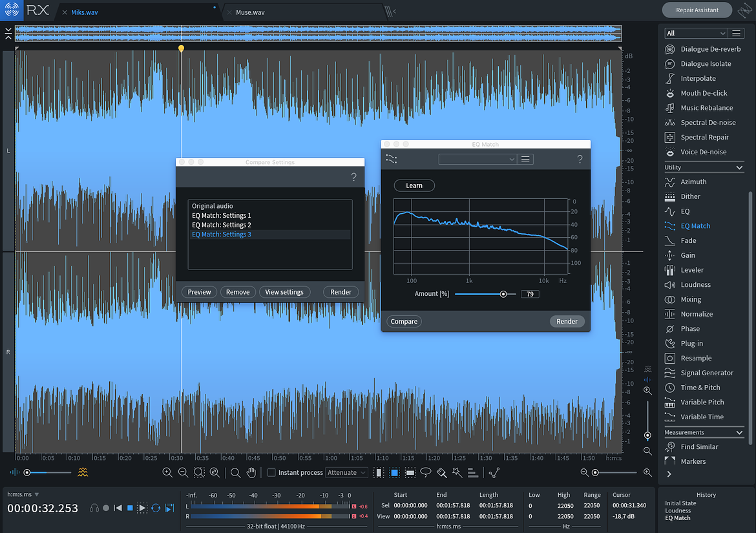Open the Azimuth utility module
This screenshot has width=756, height=533.
tap(686, 182)
